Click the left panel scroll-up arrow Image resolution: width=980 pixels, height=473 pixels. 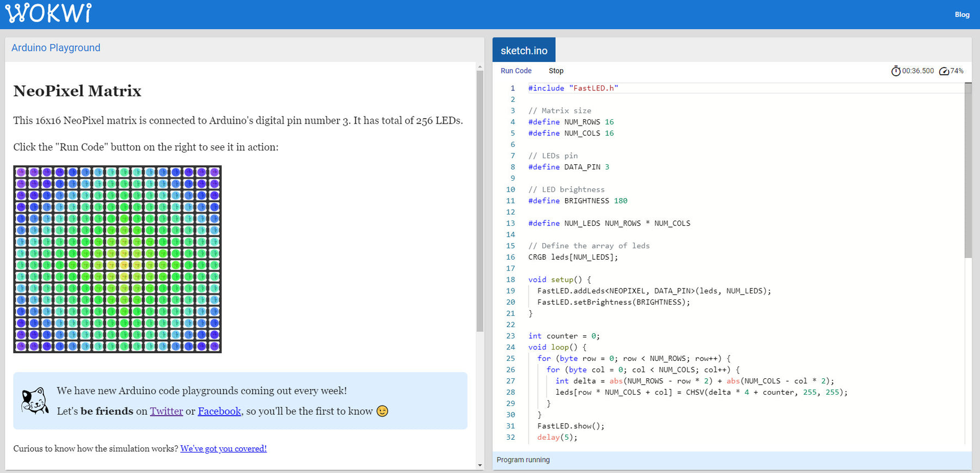pyautogui.click(x=480, y=67)
